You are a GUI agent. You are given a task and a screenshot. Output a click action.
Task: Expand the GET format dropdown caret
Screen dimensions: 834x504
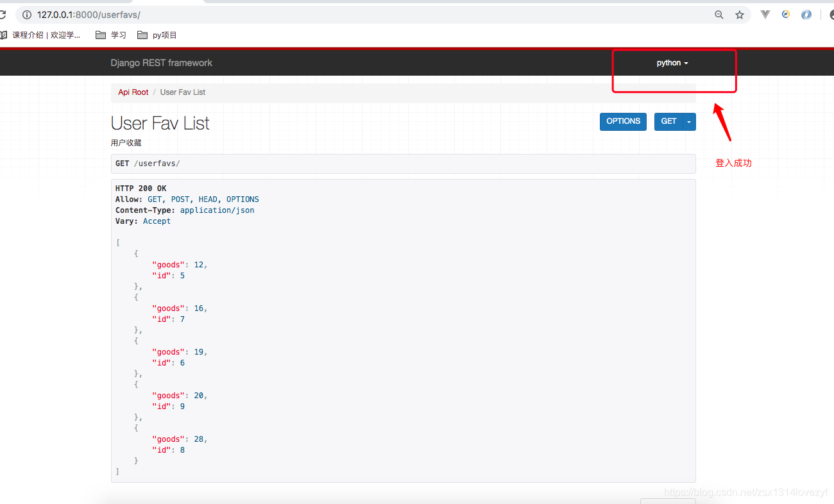coord(690,121)
